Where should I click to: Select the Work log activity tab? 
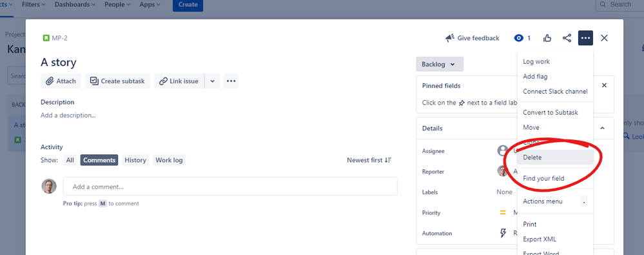click(169, 160)
